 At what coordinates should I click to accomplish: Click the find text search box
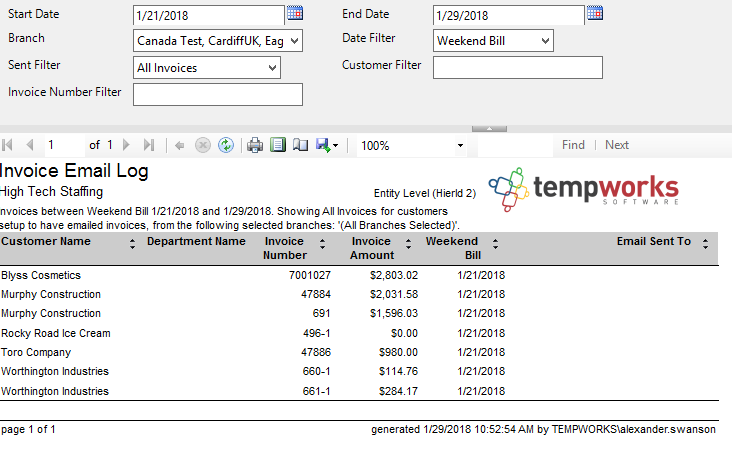[x=515, y=145]
